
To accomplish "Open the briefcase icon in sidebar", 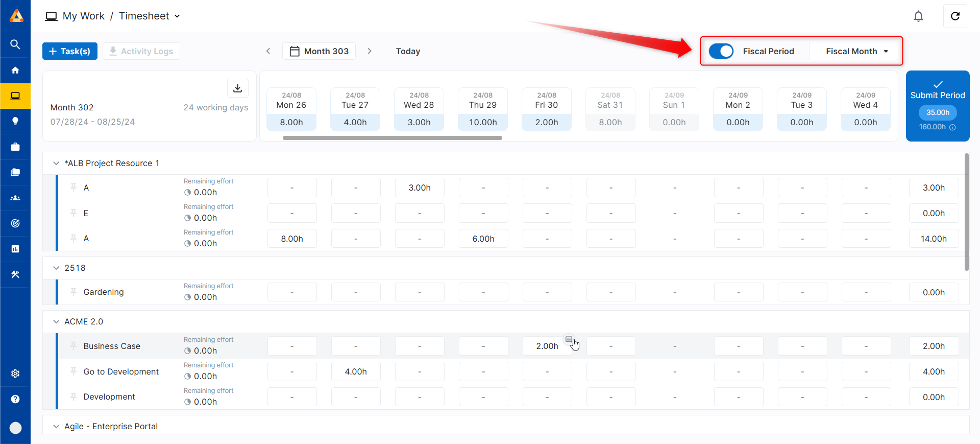I will [15, 147].
